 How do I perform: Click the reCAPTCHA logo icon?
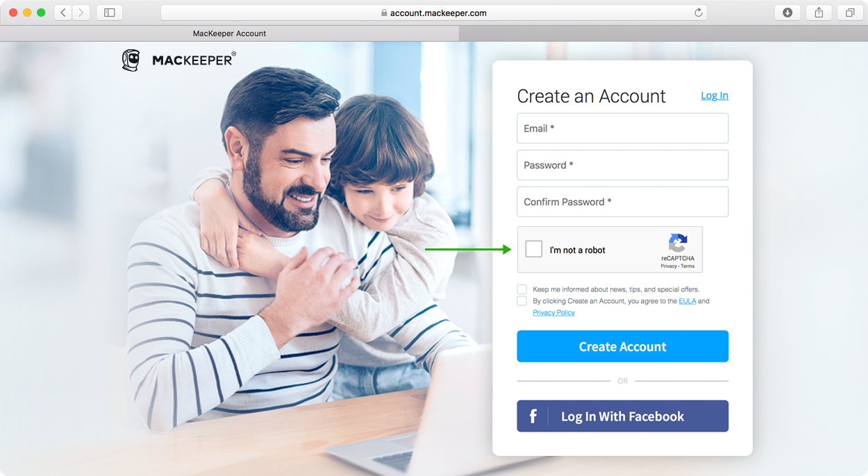pyautogui.click(x=678, y=243)
